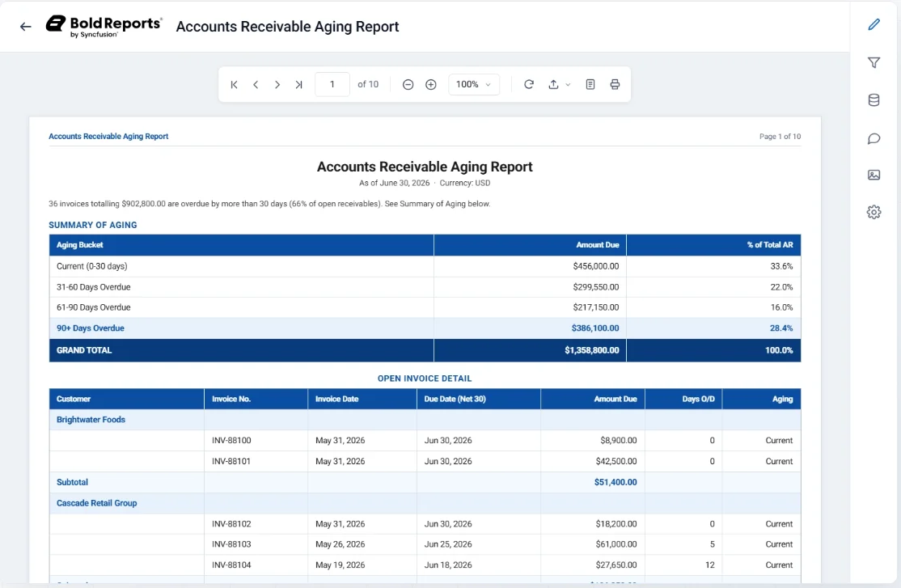Screen dimensions: 901x588
Task: Toggle the print layout view
Action: click(x=590, y=84)
